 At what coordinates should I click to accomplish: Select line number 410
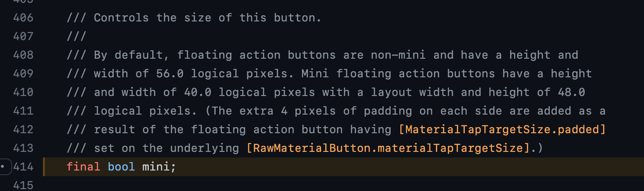click(x=23, y=92)
